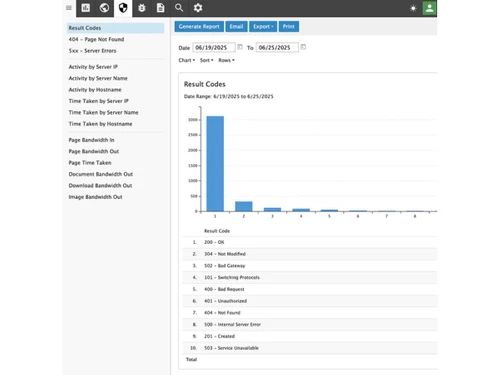Select the 304 - Not Modified row
The image size is (500, 375).
(x=310, y=254)
